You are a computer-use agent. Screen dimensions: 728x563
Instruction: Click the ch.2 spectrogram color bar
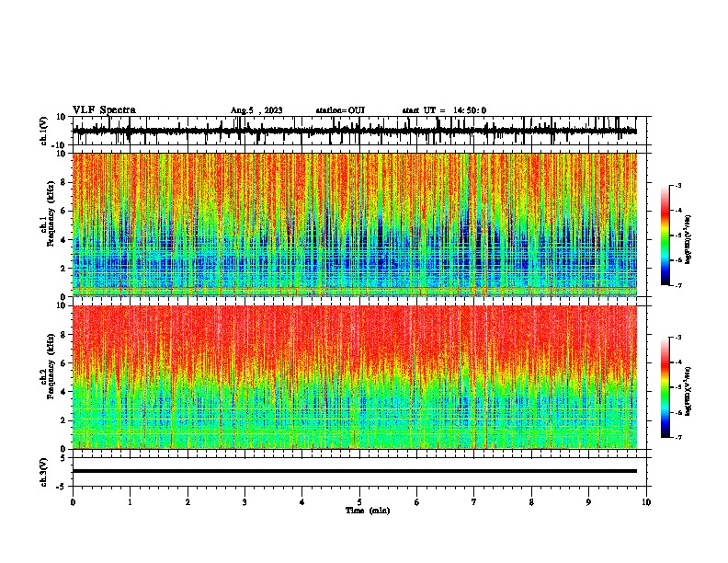click(x=665, y=387)
